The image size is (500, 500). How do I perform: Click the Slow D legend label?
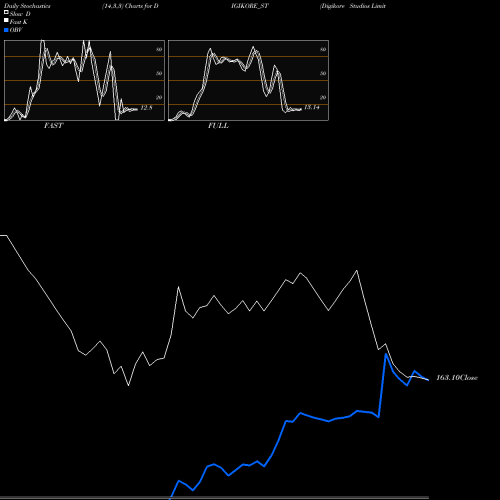point(20,14)
